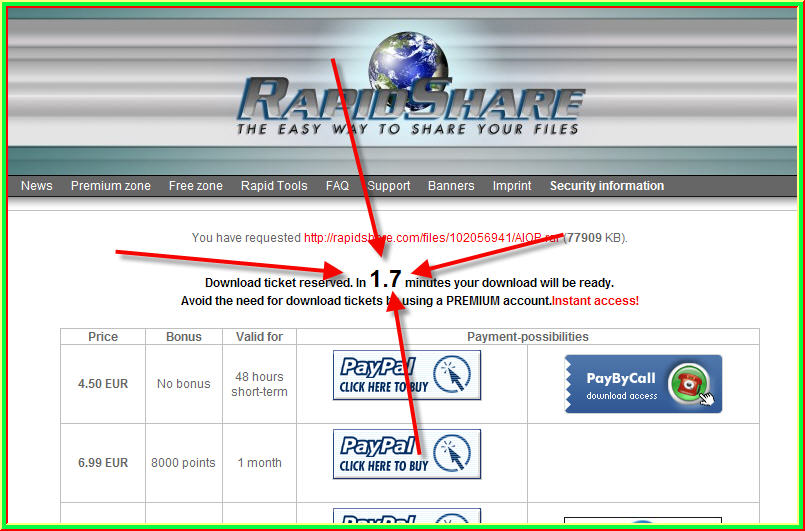Click the 'Price' column header
This screenshot has width=805, height=531.
pos(103,337)
